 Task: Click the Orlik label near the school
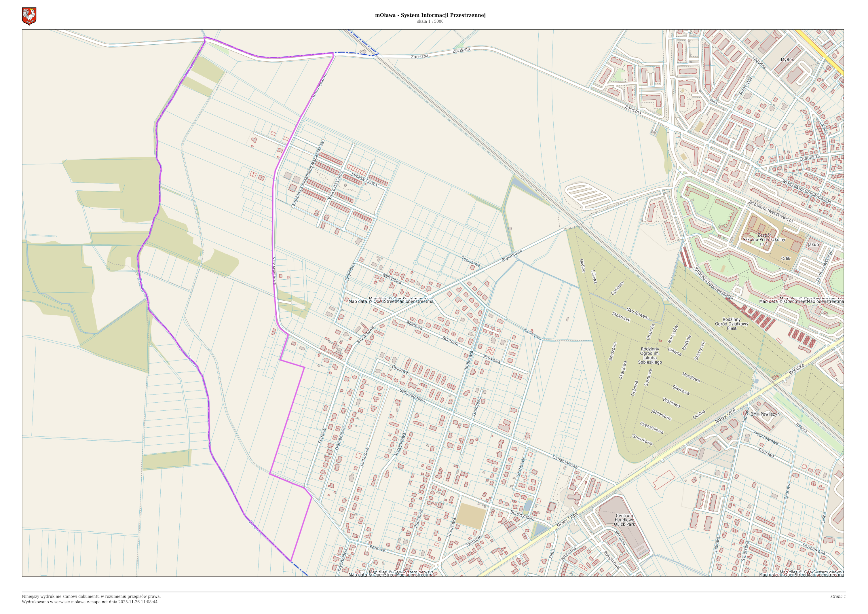pos(786,258)
